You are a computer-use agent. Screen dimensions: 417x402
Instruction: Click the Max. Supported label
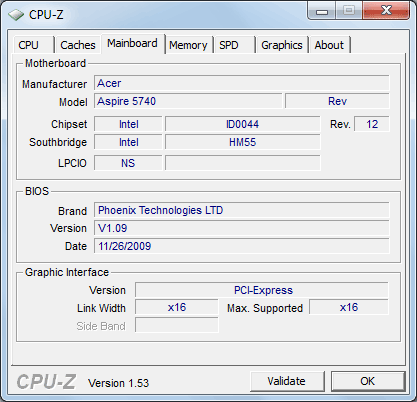pyautogui.click(x=265, y=308)
